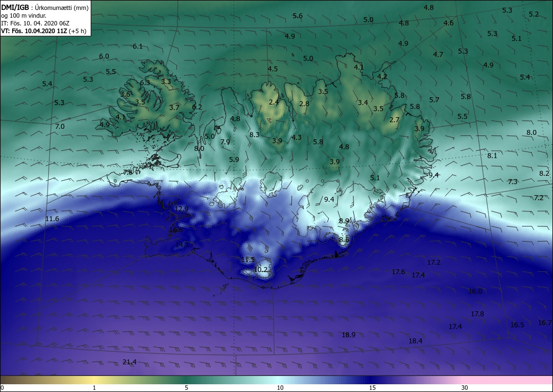Click the 14.1 value on the map
553x392 pixels.
[182, 244]
